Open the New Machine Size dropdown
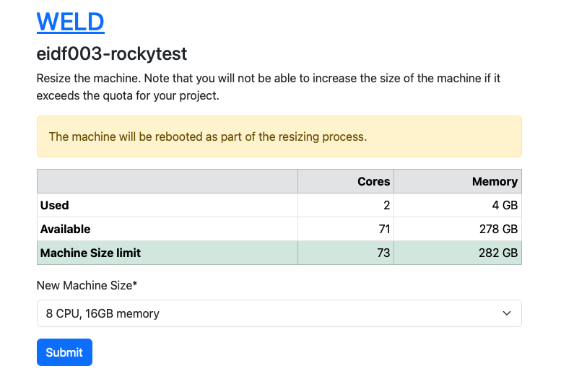561x392 pixels. pyautogui.click(x=279, y=313)
